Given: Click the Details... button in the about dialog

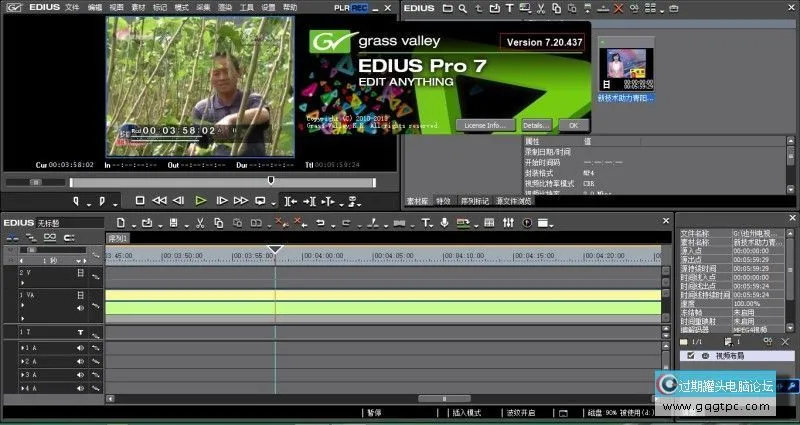Looking at the screenshot, I should pyautogui.click(x=536, y=125).
